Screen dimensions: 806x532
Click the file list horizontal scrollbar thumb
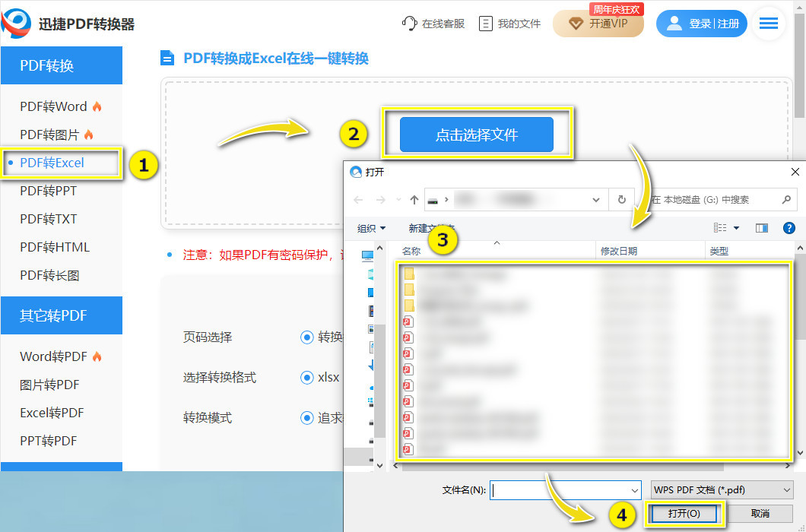click(563, 466)
